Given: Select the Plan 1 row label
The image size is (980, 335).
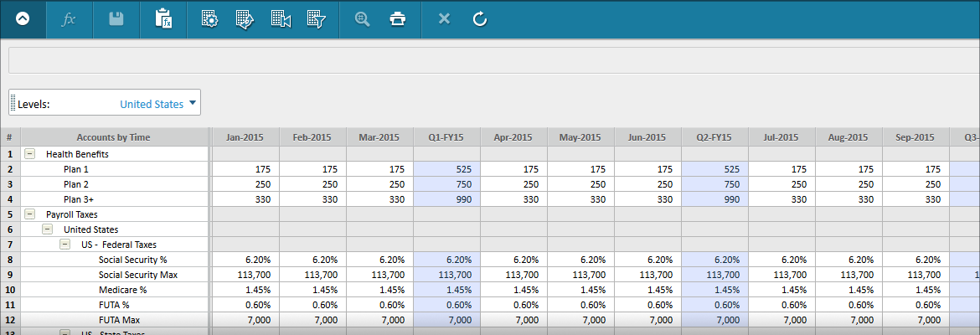Looking at the screenshot, I should tap(76, 169).
